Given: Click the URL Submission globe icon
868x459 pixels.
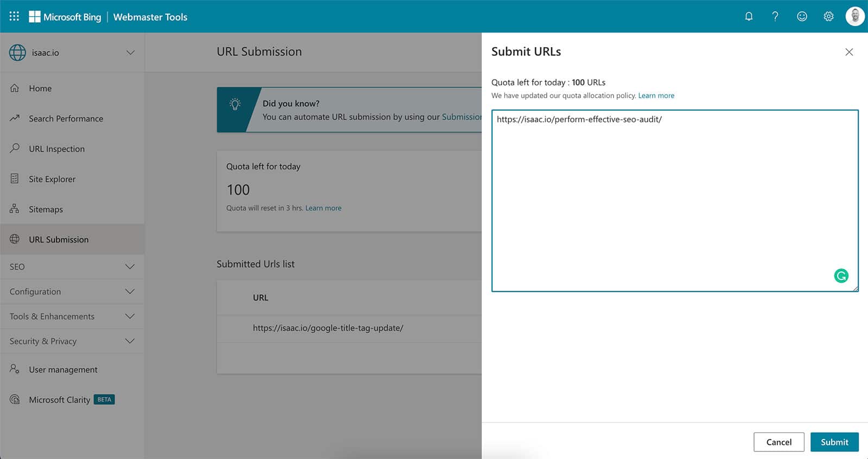Looking at the screenshot, I should pos(15,239).
